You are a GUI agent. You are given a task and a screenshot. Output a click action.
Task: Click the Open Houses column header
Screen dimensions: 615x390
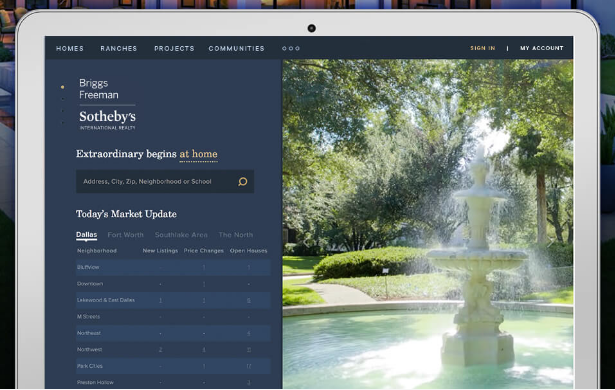pos(248,251)
